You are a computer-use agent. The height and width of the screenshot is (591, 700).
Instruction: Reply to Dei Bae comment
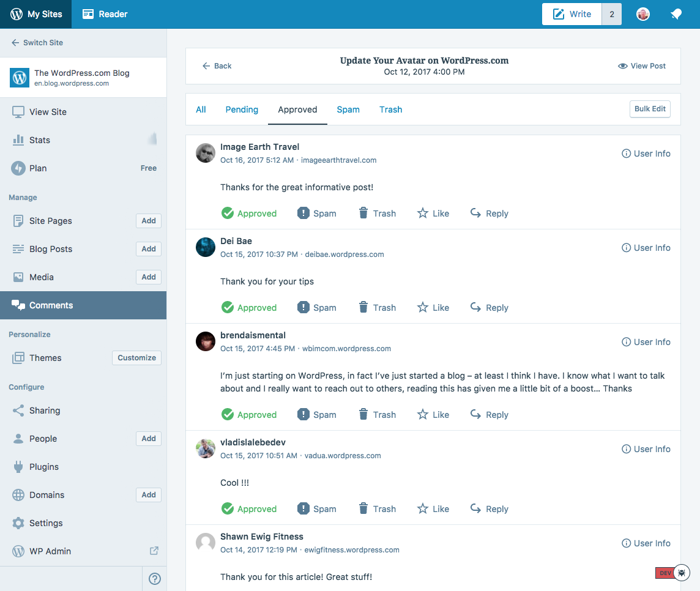tap(490, 308)
